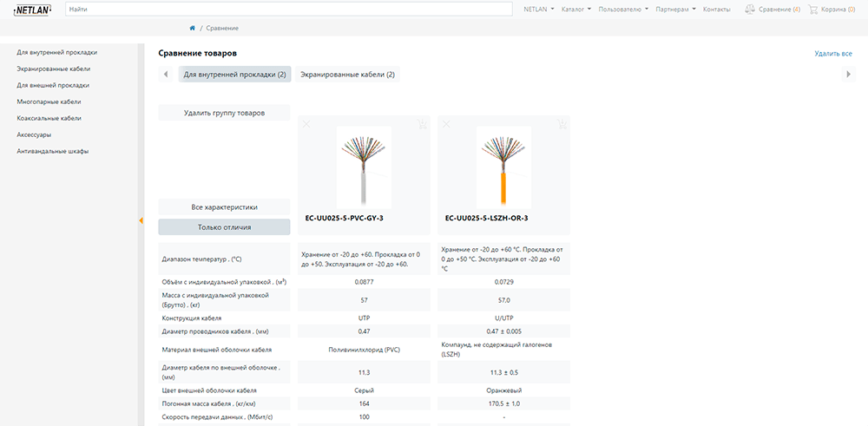Viewport: 868px width, 426px height.
Task: Click the NETLAN logo
Action: click(31, 10)
